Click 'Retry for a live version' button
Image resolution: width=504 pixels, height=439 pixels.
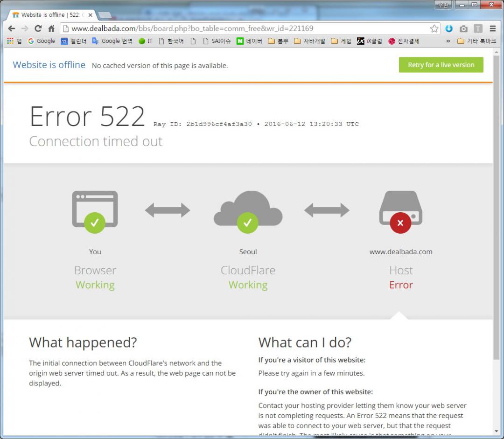click(x=441, y=65)
